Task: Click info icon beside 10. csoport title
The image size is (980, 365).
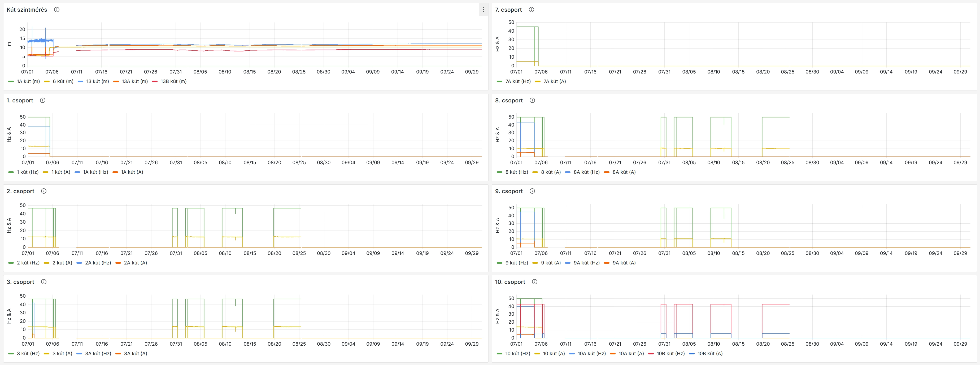Action: click(x=534, y=282)
